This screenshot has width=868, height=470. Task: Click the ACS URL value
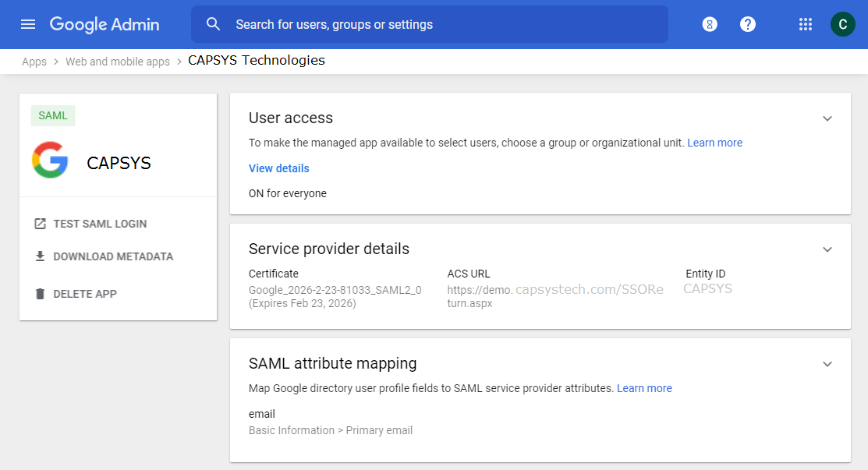555,296
